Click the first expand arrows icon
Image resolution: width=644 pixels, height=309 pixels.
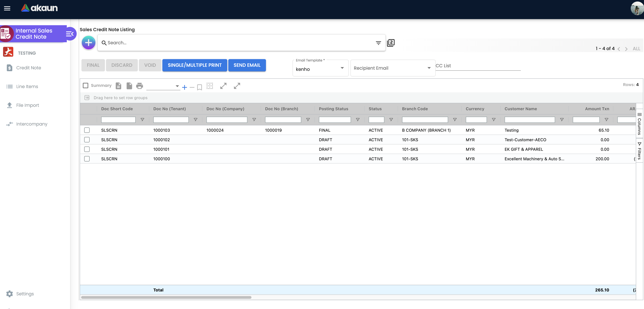coord(223,86)
